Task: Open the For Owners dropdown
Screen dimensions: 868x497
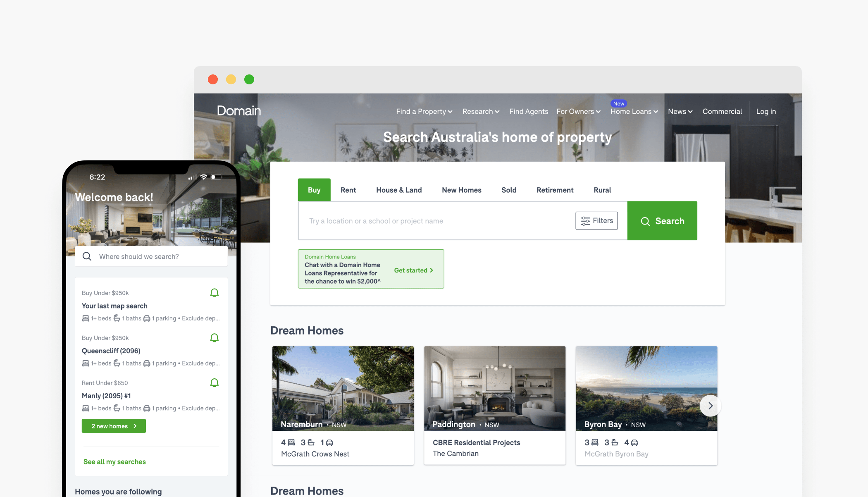Action: (578, 112)
